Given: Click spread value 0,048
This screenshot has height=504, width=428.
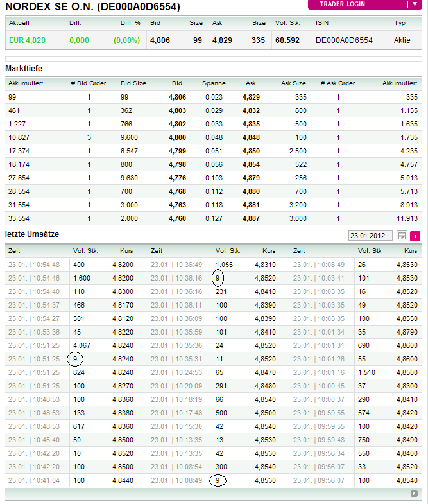Looking at the screenshot, I should click(214, 137).
